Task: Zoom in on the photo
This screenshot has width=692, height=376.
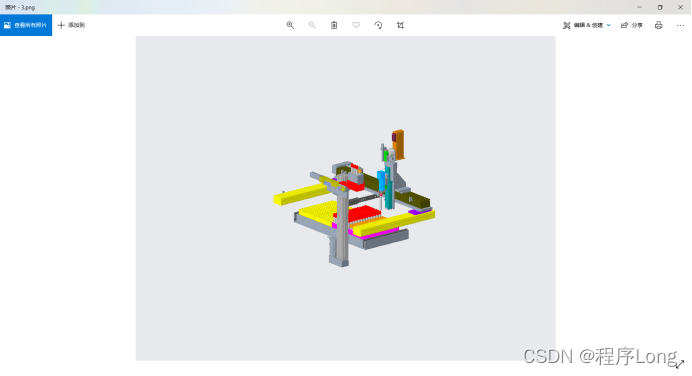Action: [290, 25]
